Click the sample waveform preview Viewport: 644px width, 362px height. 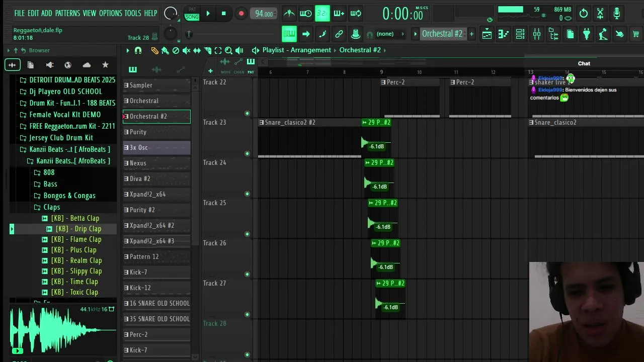[63, 329]
